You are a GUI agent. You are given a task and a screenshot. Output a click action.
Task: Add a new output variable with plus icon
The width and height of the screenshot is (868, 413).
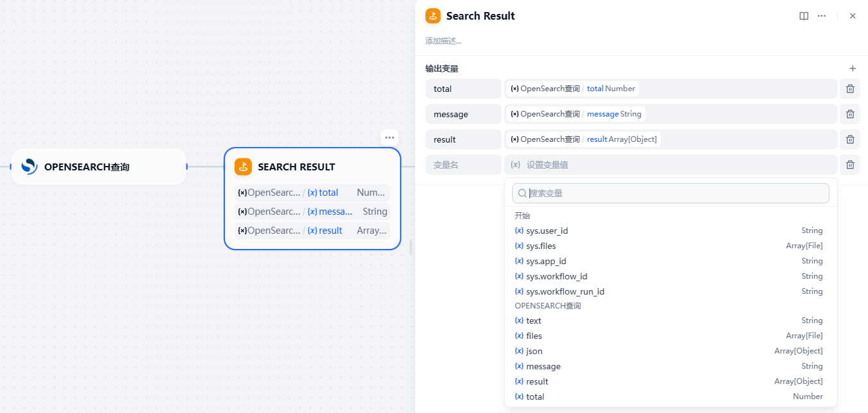click(x=853, y=68)
